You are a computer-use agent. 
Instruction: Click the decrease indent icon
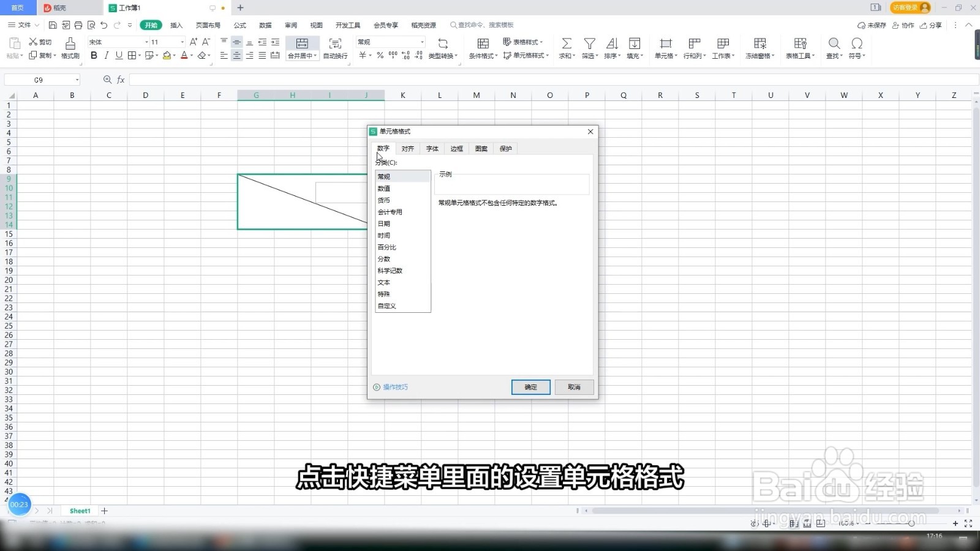[262, 42]
